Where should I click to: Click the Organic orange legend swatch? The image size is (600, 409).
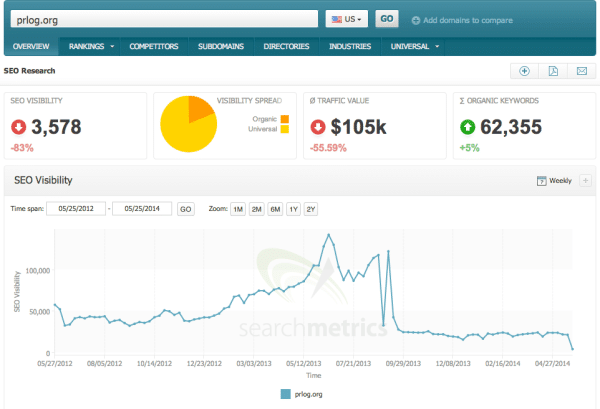(285, 119)
